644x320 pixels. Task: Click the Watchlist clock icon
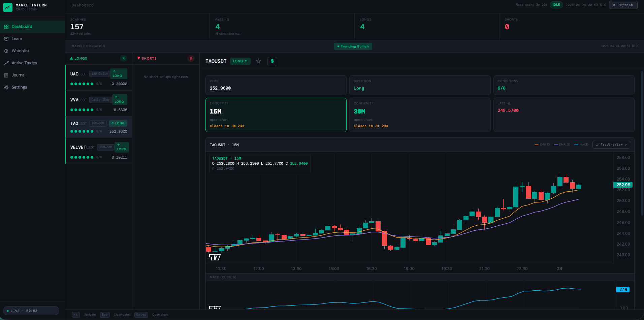(x=6, y=51)
